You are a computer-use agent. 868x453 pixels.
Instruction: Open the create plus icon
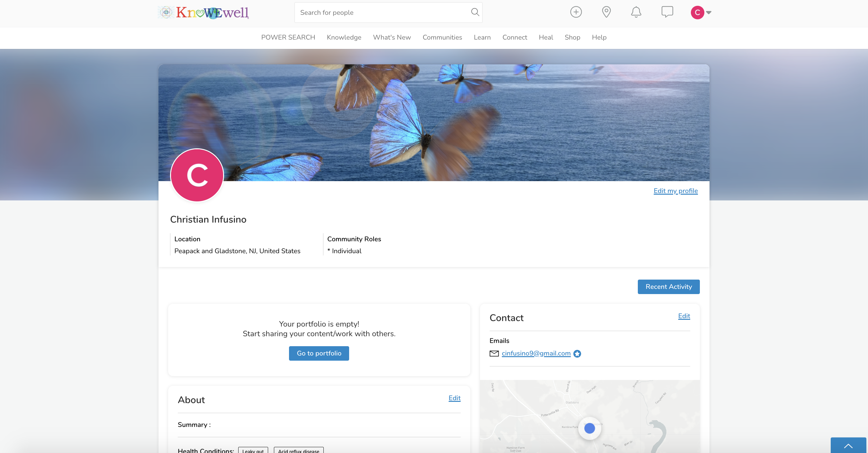(x=576, y=12)
